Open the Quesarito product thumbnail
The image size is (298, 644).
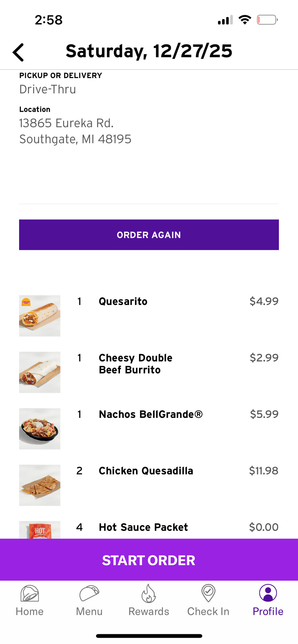click(40, 316)
